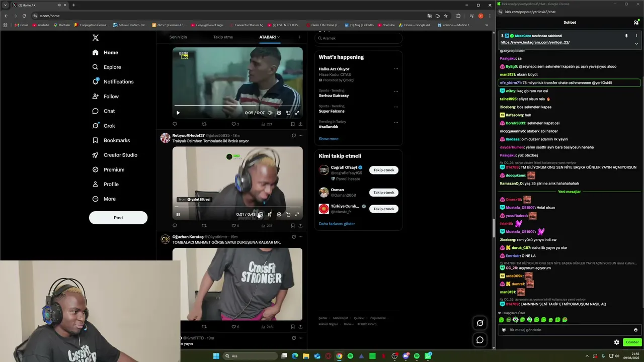Reload the X page
The width and height of the screenshot is (644, 362).
pyautogui.click(x=24, y=16)
